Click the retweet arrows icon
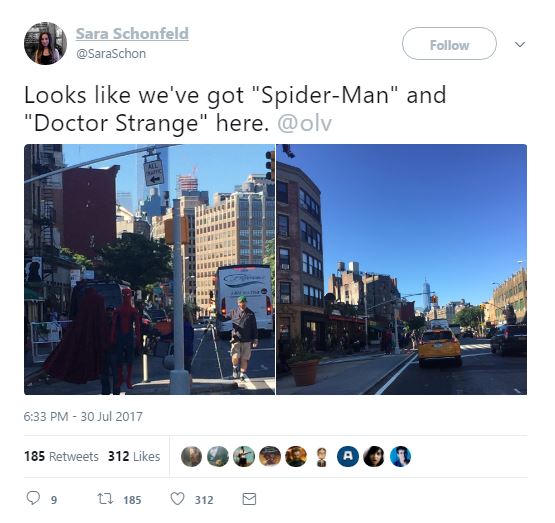 click(x=105, y=499)
